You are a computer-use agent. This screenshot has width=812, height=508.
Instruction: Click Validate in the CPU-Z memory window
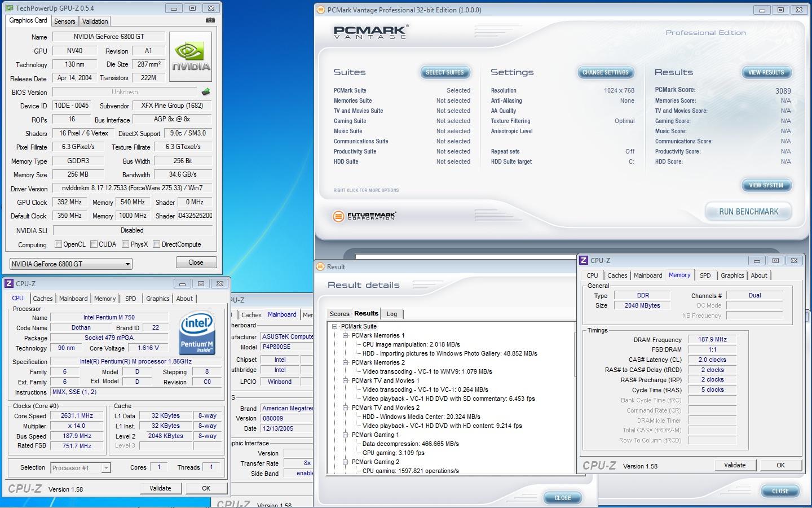(x=735, y=465)
